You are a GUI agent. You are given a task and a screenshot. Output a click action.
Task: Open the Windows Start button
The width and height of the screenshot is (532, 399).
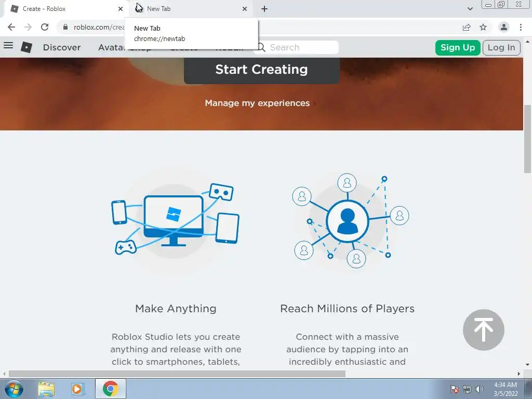click(14, 389)
